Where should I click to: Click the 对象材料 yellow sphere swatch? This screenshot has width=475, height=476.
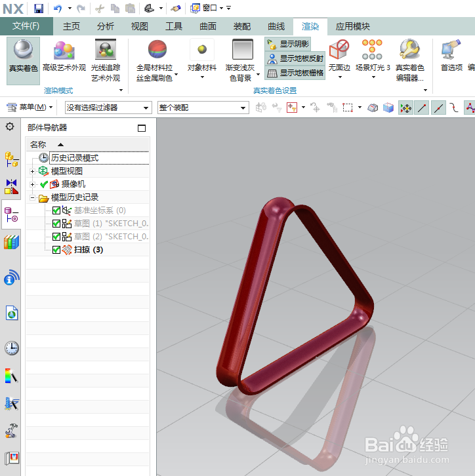(202, 49)
